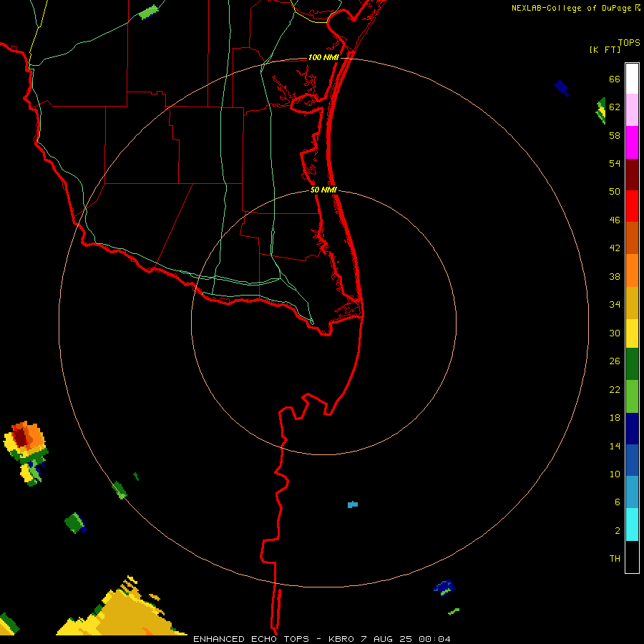
Task: Pick the cyan legend band near bottom
Action: point(632,524)
